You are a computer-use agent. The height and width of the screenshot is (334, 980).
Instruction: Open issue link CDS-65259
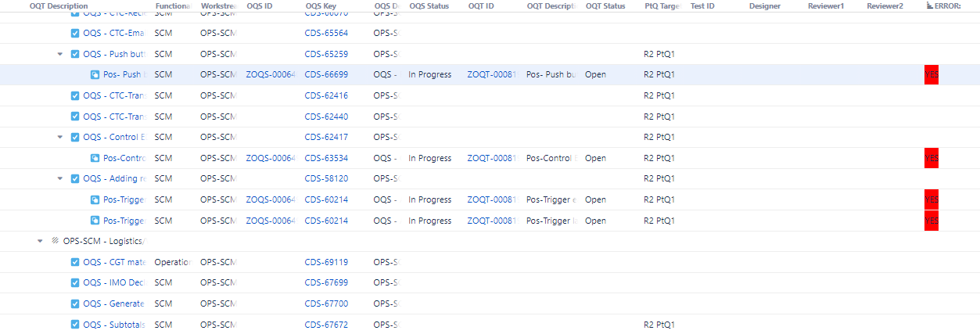click(x=326, y=54)
